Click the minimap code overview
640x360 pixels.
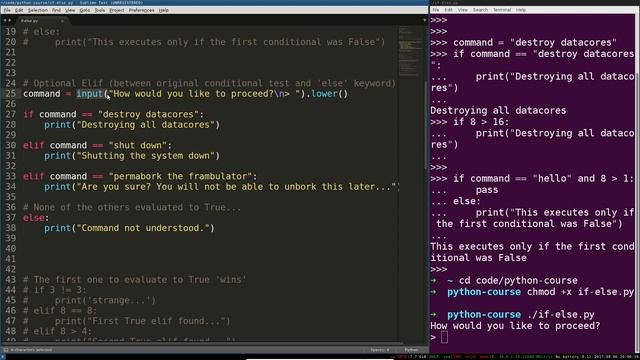[x=411, y=51]
